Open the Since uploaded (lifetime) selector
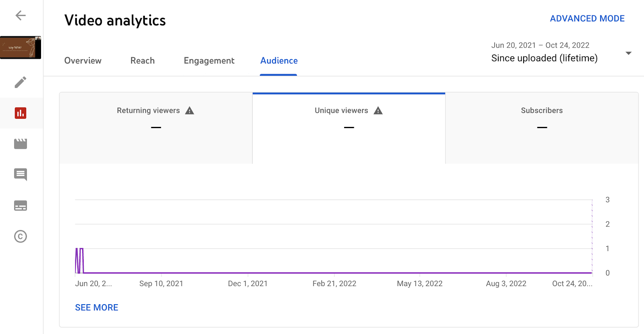This screenshot has height=334, width=644. click(x=544, y=58)
